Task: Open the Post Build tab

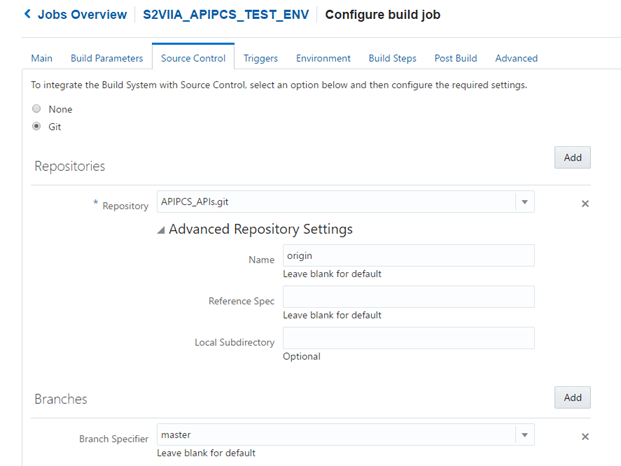Action: coord(455,58)
